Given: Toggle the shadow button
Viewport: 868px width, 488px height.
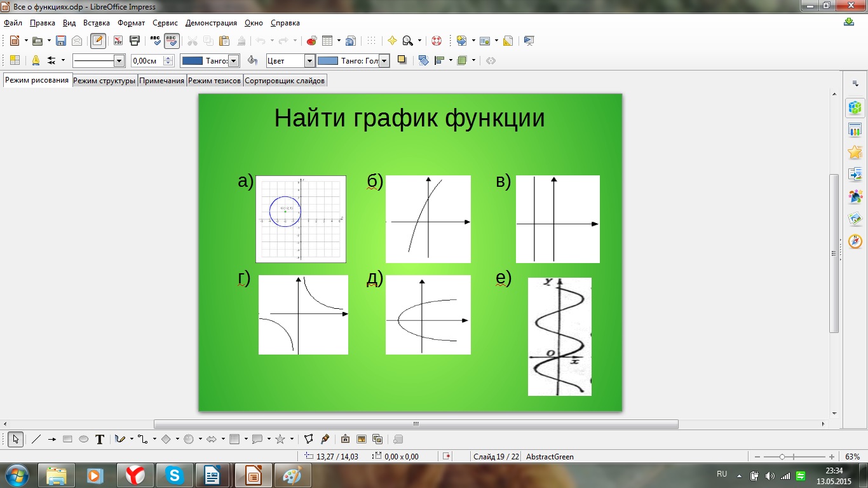Looking at the screenshot, I should click(x=402, y=60).
